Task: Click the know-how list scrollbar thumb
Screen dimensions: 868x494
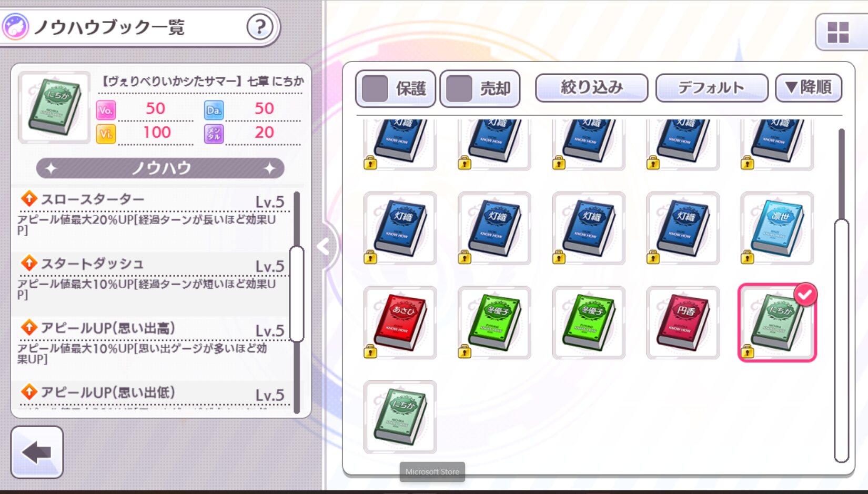Action: (297, 294)
